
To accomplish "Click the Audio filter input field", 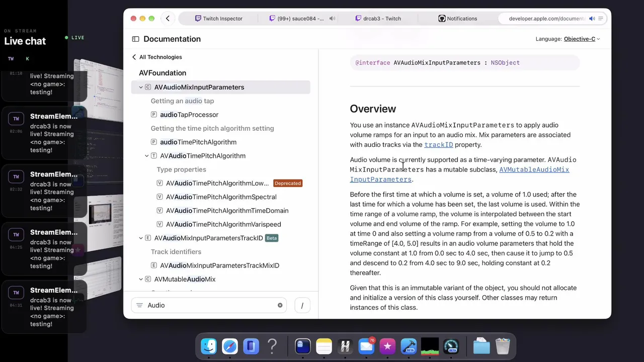I will click(x=209, y=305).
